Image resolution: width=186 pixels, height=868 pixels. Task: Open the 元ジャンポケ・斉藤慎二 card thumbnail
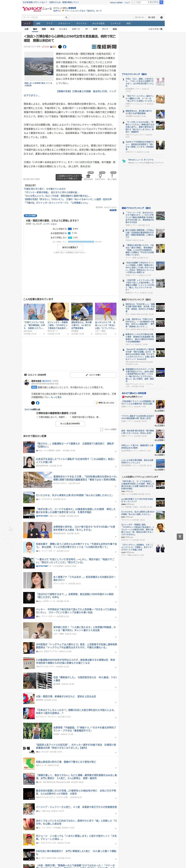(58, 312)
